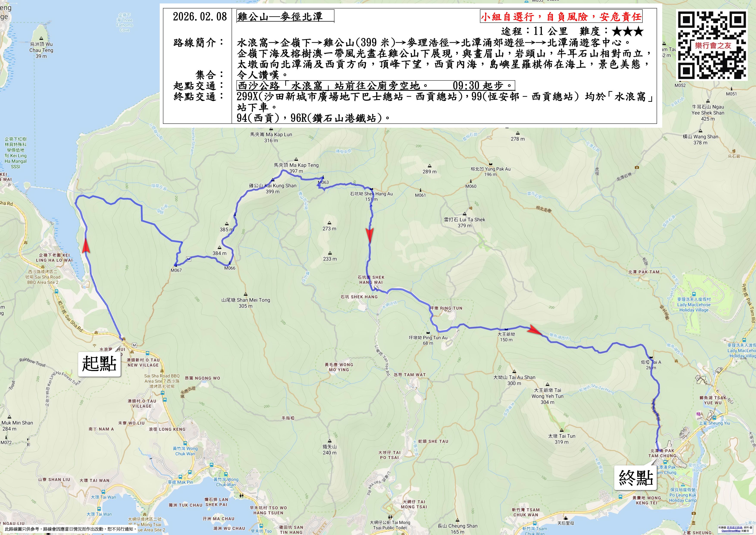Click the red 小組自選行 disclaimer box

561,16
